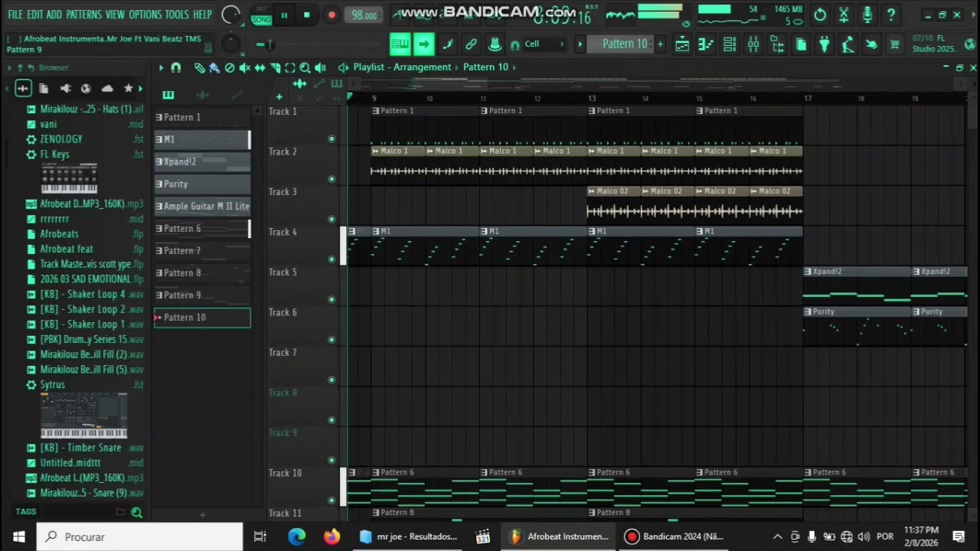Click the help question mark icon

pos(891,15)
